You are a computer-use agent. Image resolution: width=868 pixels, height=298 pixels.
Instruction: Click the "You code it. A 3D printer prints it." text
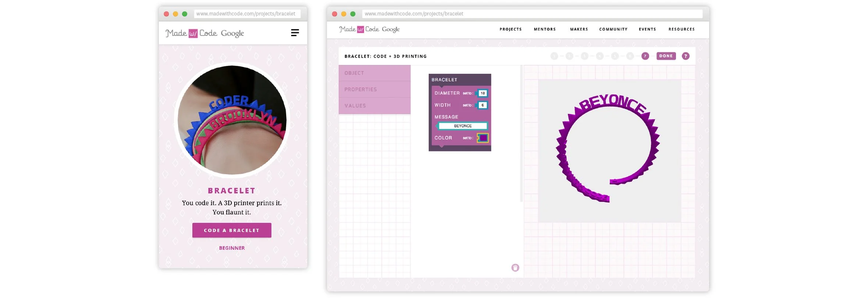coord(232,203)
